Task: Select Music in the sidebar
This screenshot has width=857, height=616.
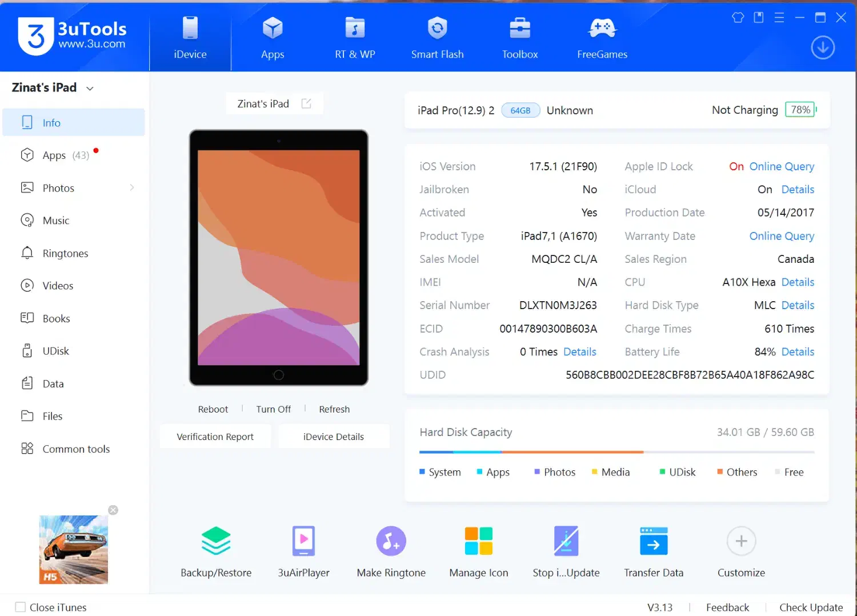Action: [x=55, y=221]
